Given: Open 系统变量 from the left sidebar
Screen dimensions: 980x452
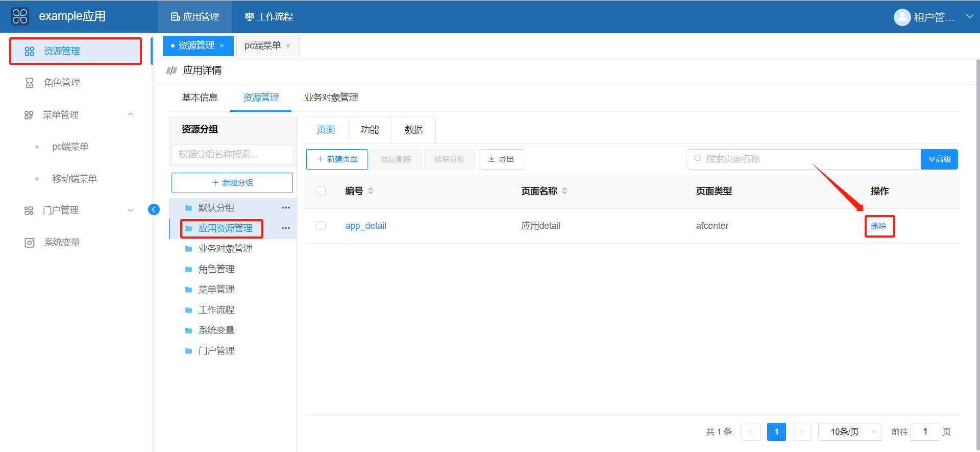Looking at the screenshot, I should [x=62, y=243].
